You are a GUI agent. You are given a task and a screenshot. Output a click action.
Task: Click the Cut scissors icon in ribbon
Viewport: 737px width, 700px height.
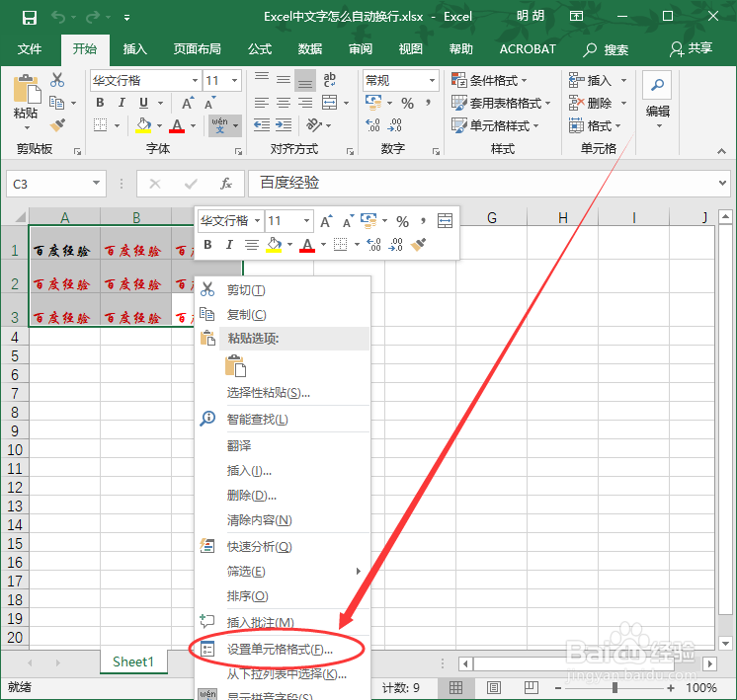57,80
